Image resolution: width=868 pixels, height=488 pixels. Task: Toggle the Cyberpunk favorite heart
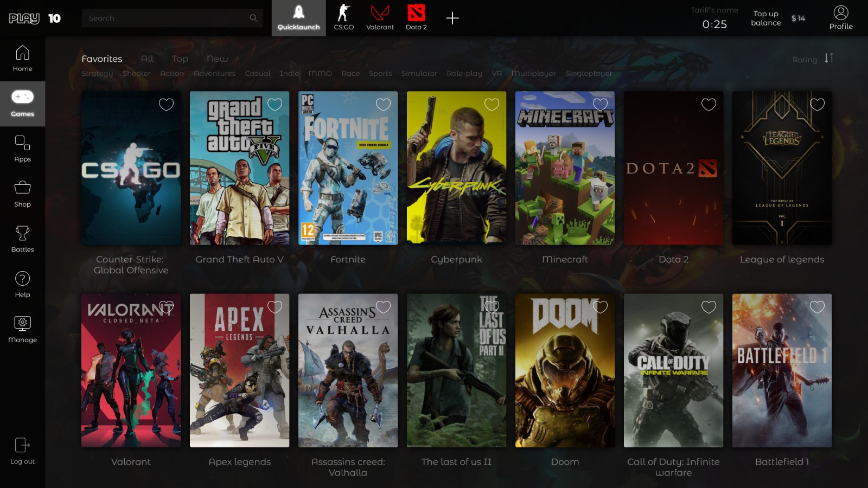(x=492, y=104)
